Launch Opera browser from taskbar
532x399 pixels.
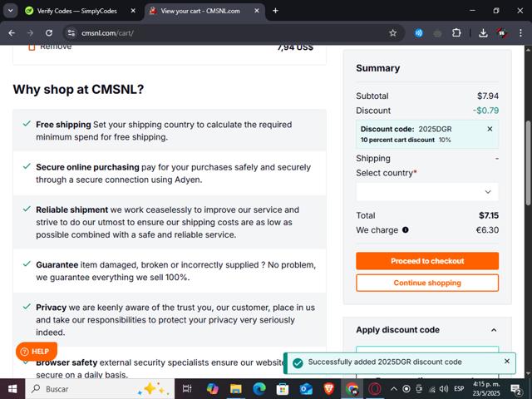375,389
